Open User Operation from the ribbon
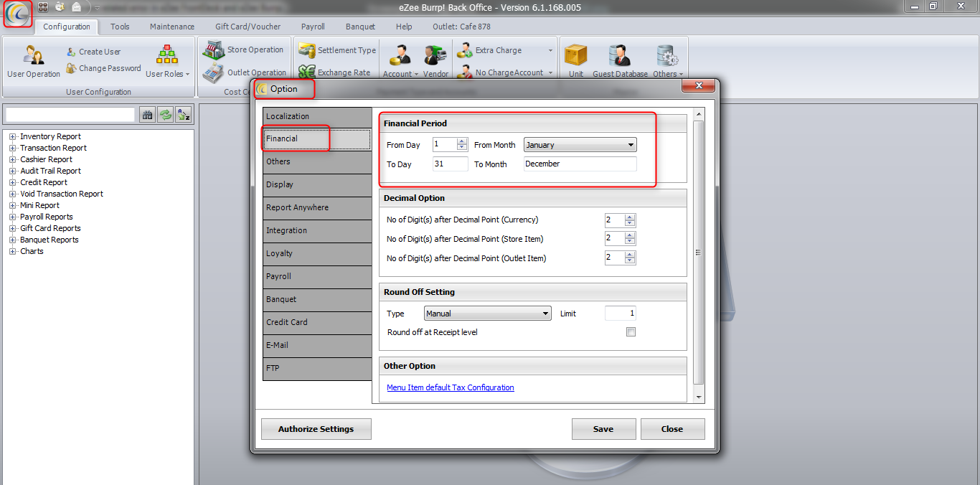Screen dimensions: 980x485 pos(34,62)
